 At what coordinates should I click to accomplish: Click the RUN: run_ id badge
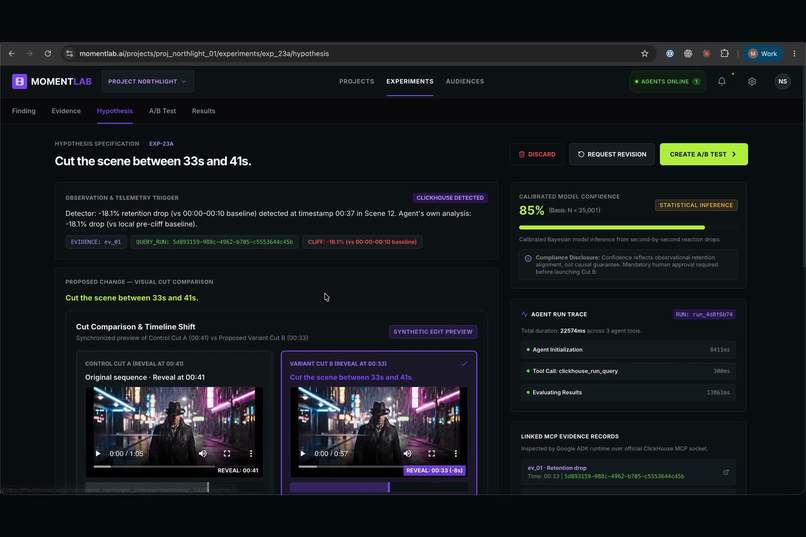click(704, 314)
